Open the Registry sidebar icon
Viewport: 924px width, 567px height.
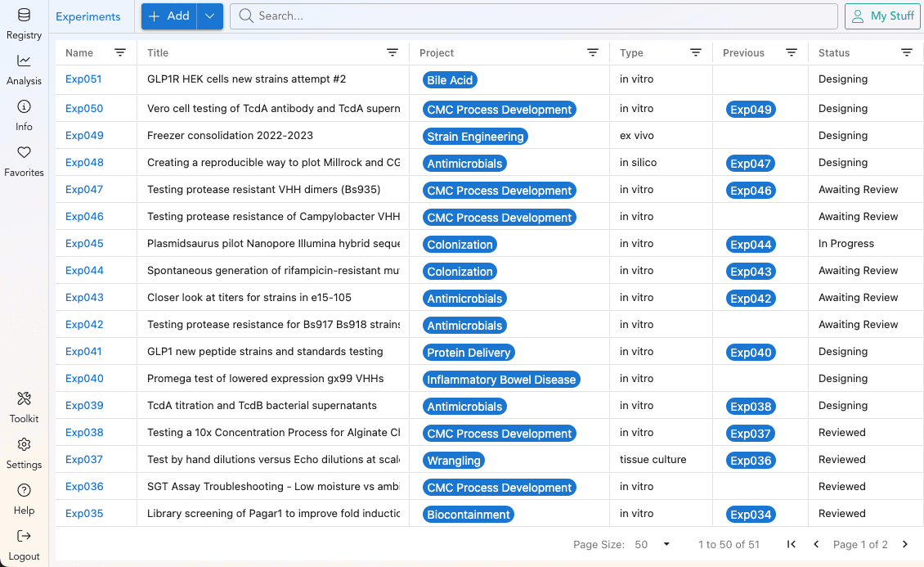coord(24,16)
